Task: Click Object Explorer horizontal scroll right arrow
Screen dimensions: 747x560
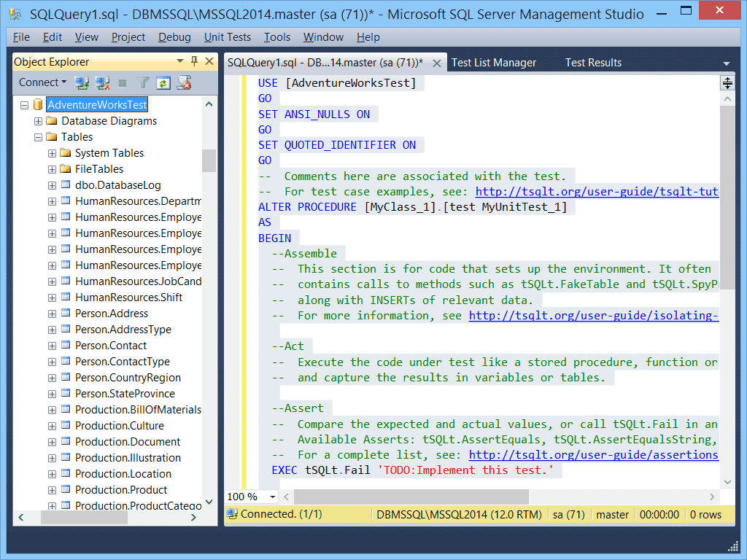Action: tap(193, 517)
